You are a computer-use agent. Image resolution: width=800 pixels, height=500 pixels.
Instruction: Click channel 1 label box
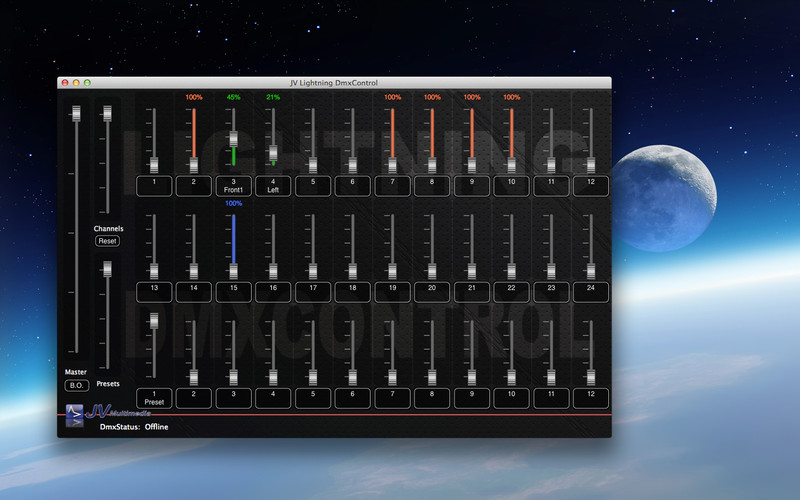154,186
